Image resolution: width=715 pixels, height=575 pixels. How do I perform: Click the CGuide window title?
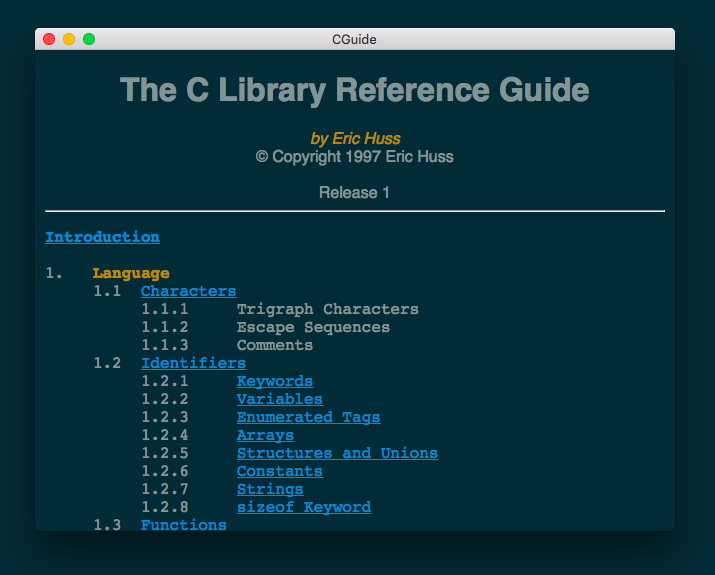click(354, 40)
